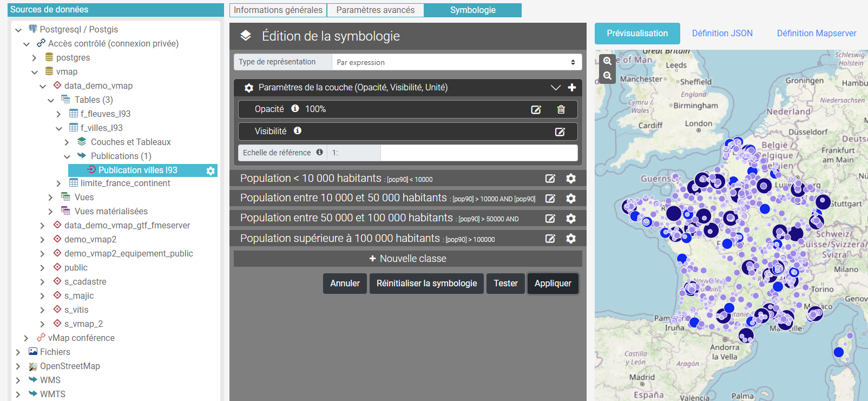Open settings for Population entre 50 000 et 100 000
Image resolution: width=868 pixels, height=401 pixels.
coord(571,219)
